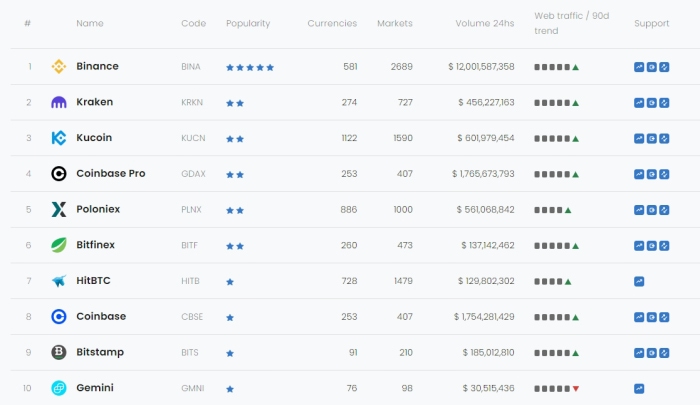Click the Coinbase Pro logo icon
Viewport: 700px width, 405px height.
(x=59, y=174)
